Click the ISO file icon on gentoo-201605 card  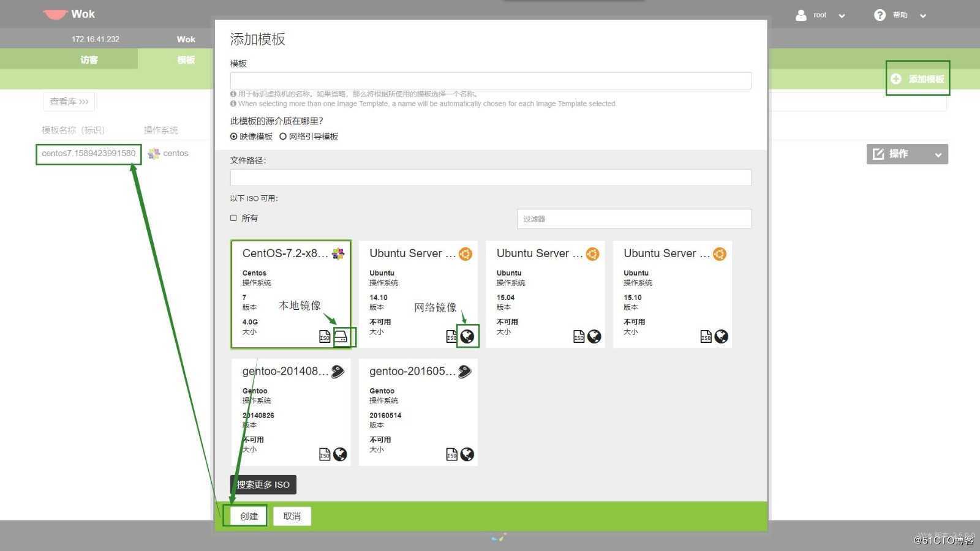pyautogui.click(x=451, y=454)
